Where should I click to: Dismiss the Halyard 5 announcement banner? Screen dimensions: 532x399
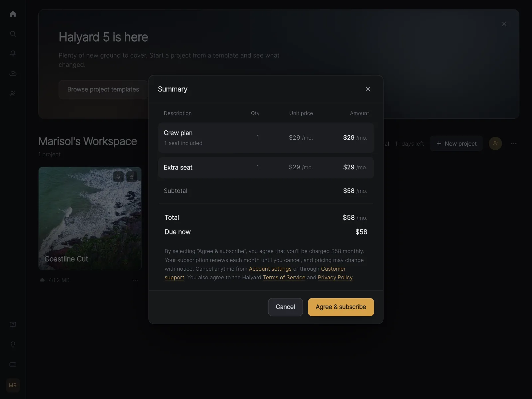[504, 24]
